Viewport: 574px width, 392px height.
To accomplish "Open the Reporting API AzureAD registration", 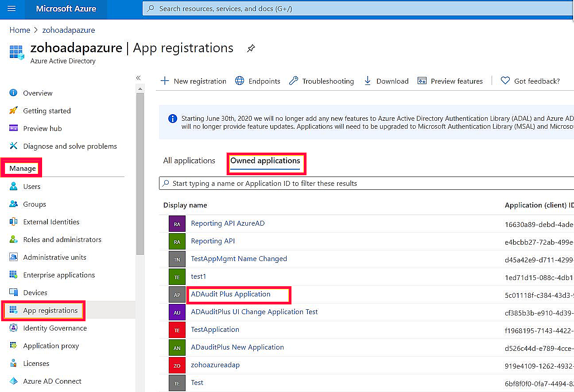I will coord(228,223).
